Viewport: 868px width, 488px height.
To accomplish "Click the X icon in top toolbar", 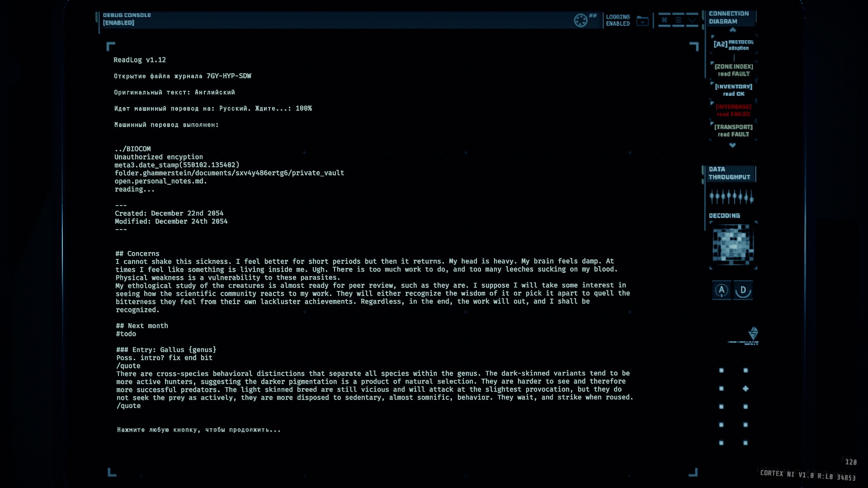I will tap(664, 20).
